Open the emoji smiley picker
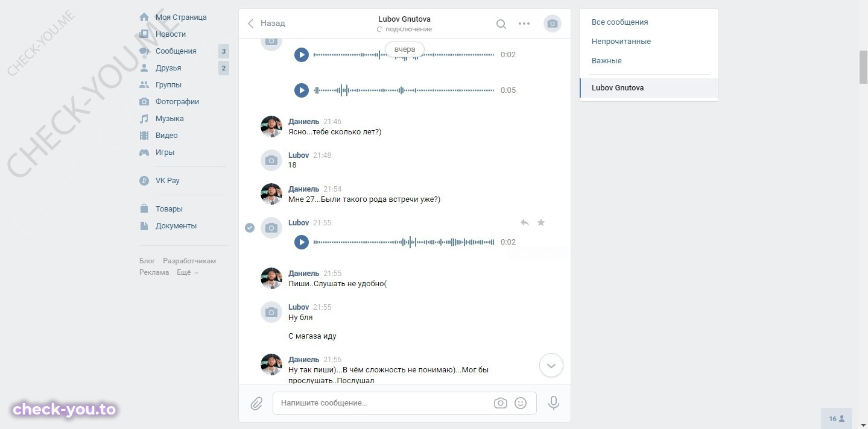 click(521, 403)
